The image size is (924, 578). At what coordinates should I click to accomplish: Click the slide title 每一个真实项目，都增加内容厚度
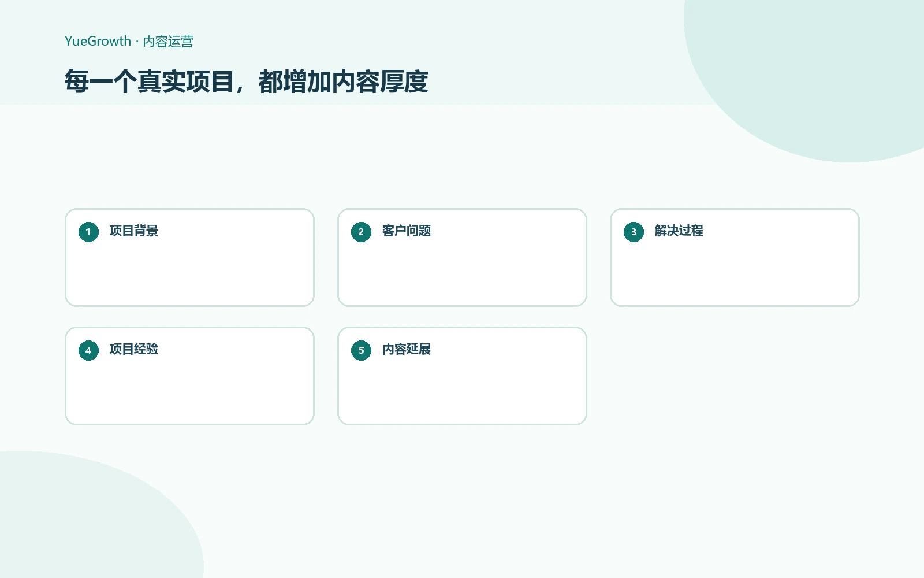[x=247, y=81]
